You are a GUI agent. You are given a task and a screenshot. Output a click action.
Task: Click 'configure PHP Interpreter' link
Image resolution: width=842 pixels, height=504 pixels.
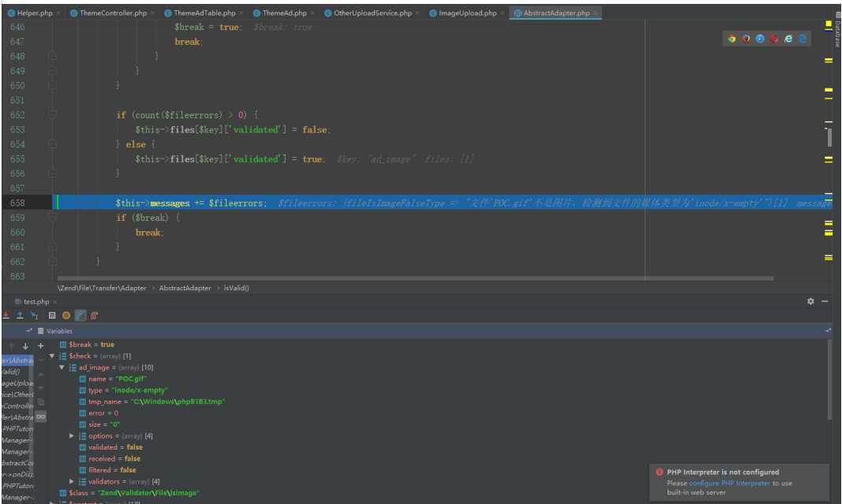729,483
